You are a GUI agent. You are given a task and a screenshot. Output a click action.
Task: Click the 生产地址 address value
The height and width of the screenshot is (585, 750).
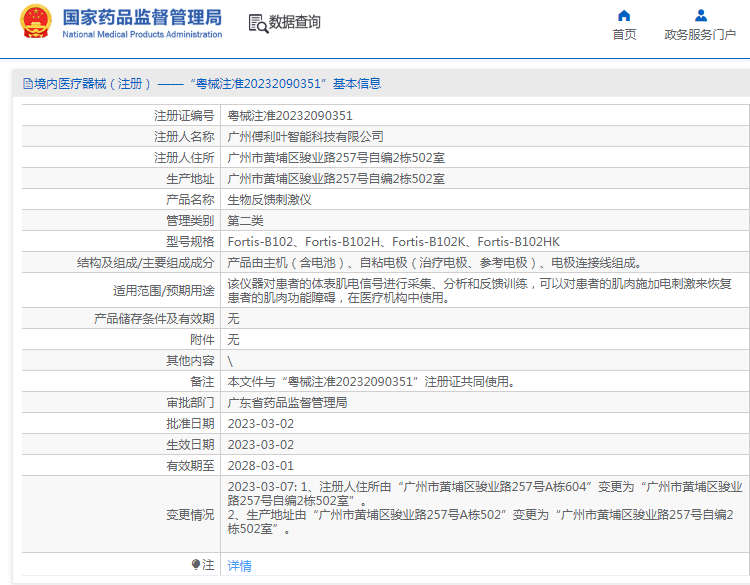336,179
